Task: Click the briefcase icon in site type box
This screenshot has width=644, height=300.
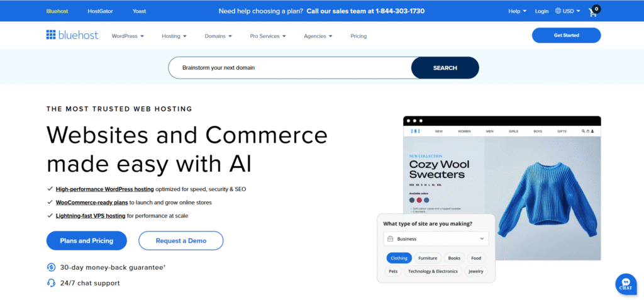Action: coord(390,239)
